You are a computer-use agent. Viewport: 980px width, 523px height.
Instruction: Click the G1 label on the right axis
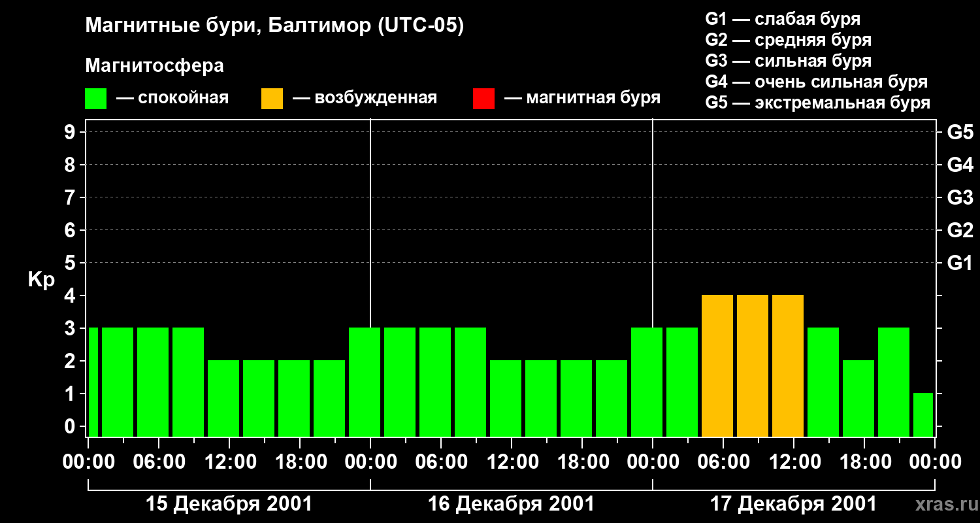coord(960,263)
